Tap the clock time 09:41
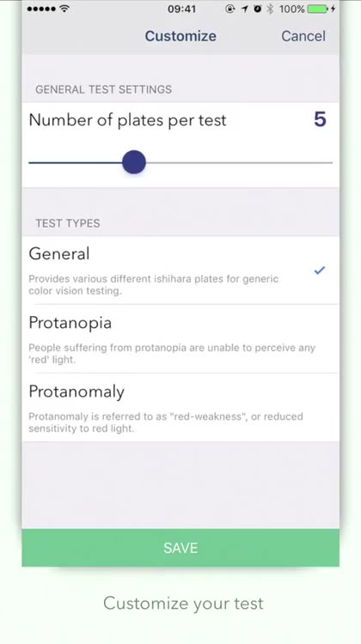 coord(181,9)
